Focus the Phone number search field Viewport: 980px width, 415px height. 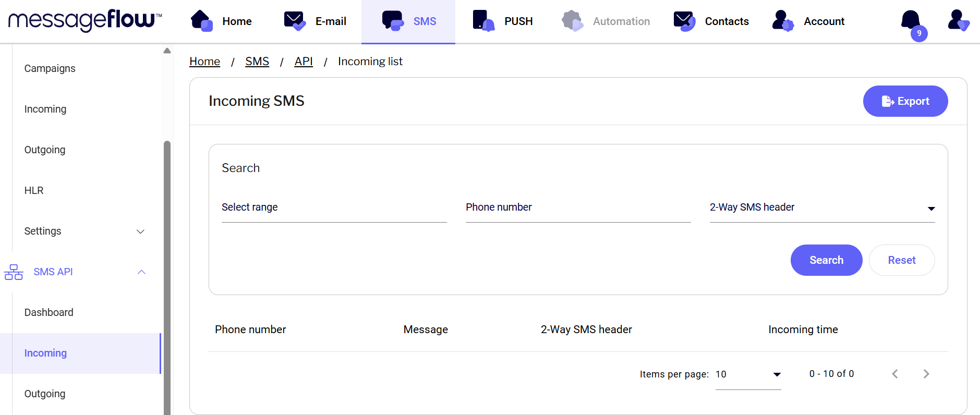coord(578,207)
